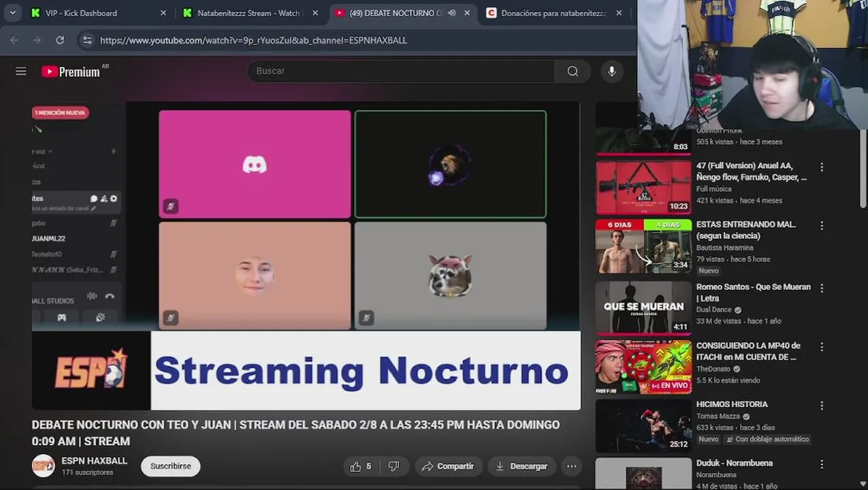Viewport: 868px width, 490px height.
Task: Dislike the video with thumbs down
Action: coord(393,466)
